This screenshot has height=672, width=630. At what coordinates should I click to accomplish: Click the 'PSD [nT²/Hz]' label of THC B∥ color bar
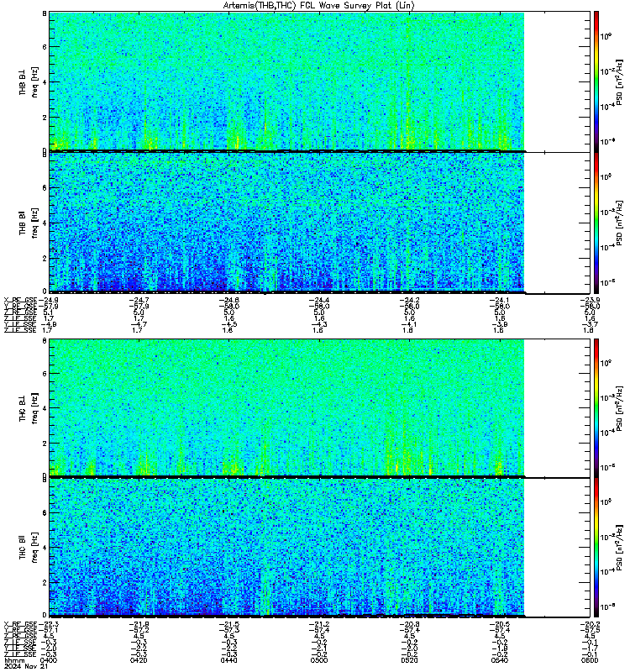click(619, 548)
